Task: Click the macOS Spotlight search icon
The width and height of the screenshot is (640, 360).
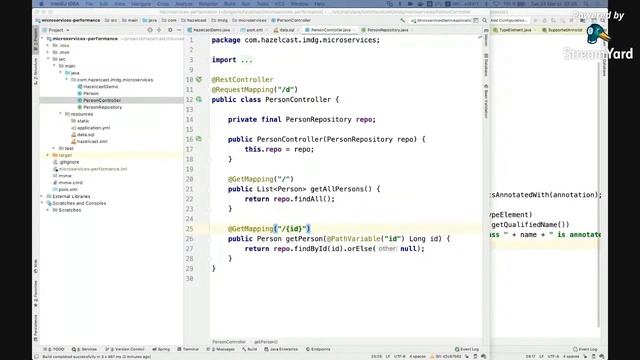Action: click(586, 4)
